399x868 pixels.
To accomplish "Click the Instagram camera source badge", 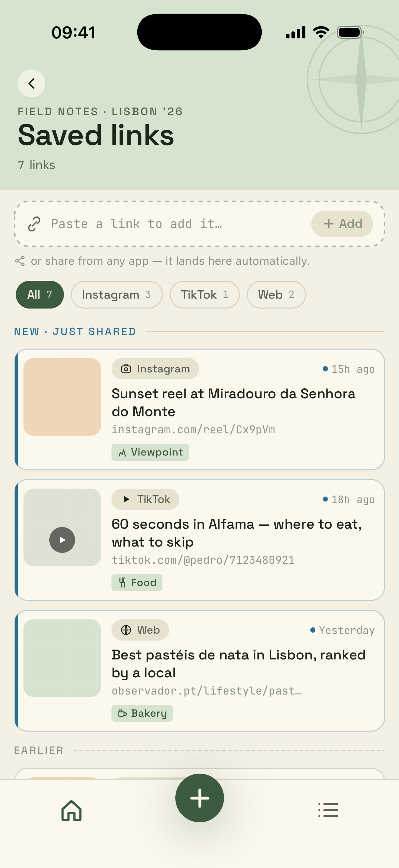I will [155, 369].
